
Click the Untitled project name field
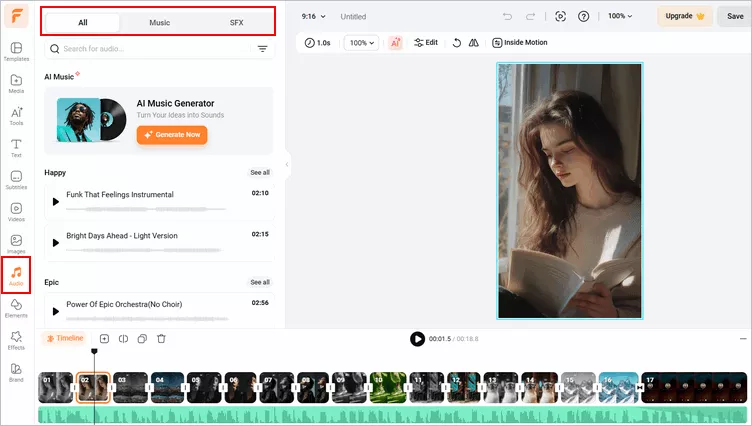coord(353,17)
